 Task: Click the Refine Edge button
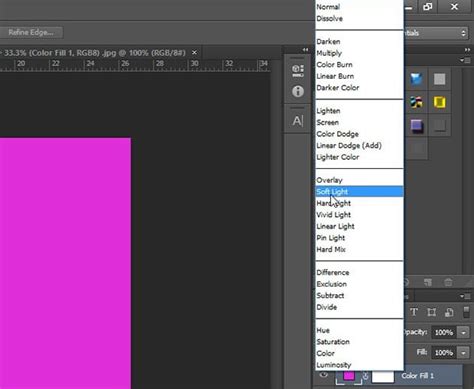click(x=31, y=32)
